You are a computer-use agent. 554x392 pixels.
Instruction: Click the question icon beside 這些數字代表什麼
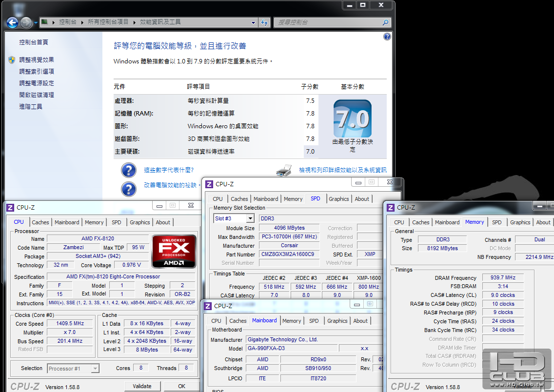click(129, 170)
